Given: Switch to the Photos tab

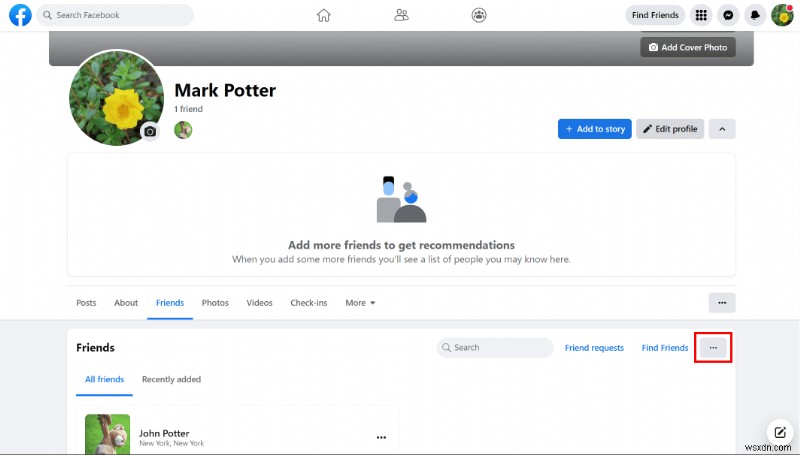Looking at the screenshot, I should tap(215, 303).
